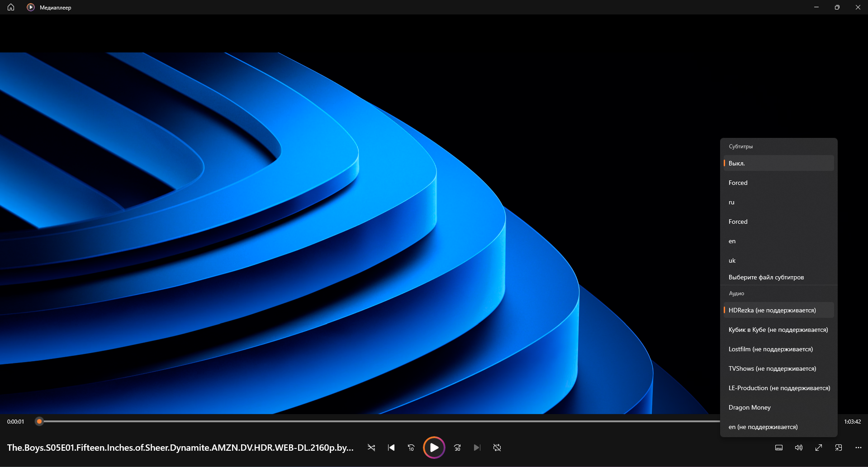Click the next track button

tap(477, 448)
